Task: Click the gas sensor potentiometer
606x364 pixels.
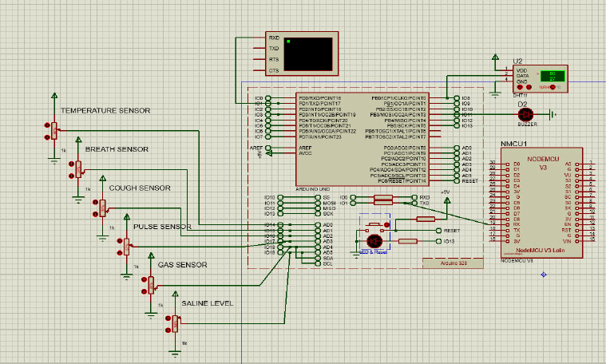Action: pos(151,283)
